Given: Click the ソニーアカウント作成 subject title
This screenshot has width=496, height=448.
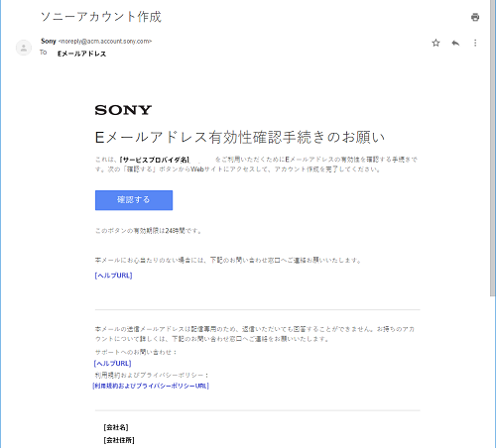Looking at the screenshot, I should click(101, 17).
